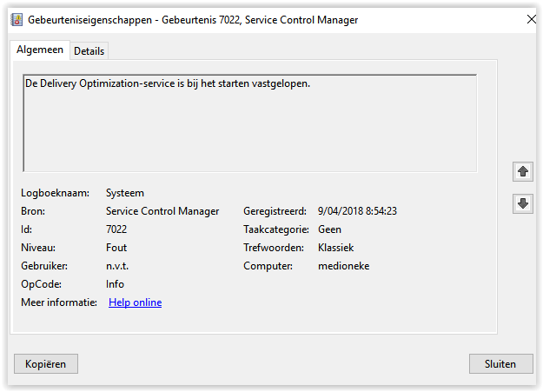Open the Details tab
The height and width of the screenshot is (392, 543).
[89, 51]
